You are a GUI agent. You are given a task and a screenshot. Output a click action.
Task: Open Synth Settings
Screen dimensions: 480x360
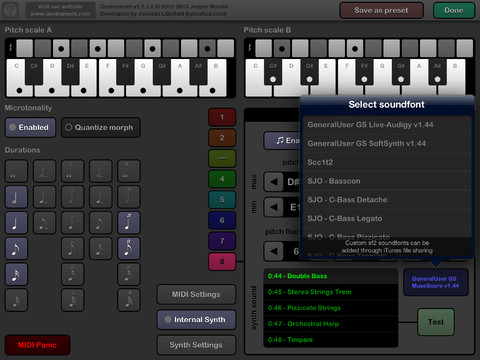196,345
